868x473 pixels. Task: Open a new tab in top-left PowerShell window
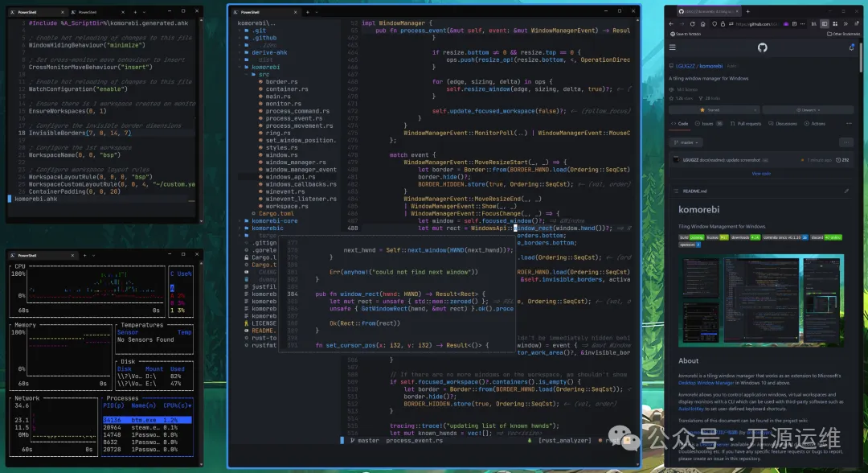point(135,13)
